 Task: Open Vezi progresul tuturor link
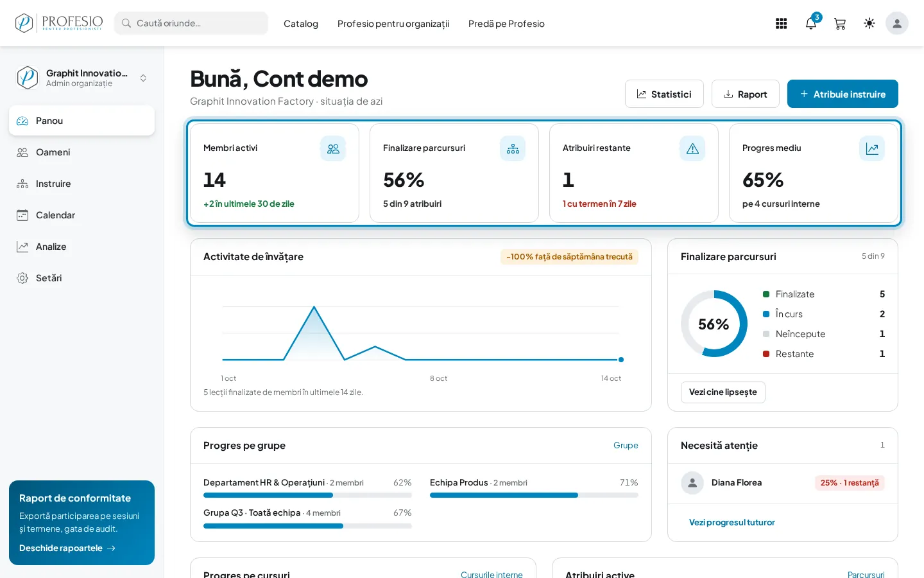pyautogui.click(x=732, y=523)
